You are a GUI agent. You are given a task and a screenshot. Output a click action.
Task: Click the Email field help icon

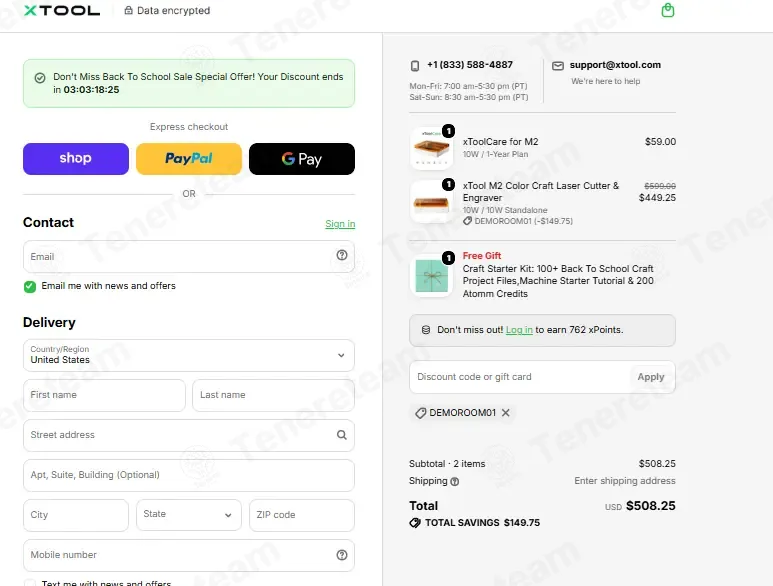(x=342, y=255)
